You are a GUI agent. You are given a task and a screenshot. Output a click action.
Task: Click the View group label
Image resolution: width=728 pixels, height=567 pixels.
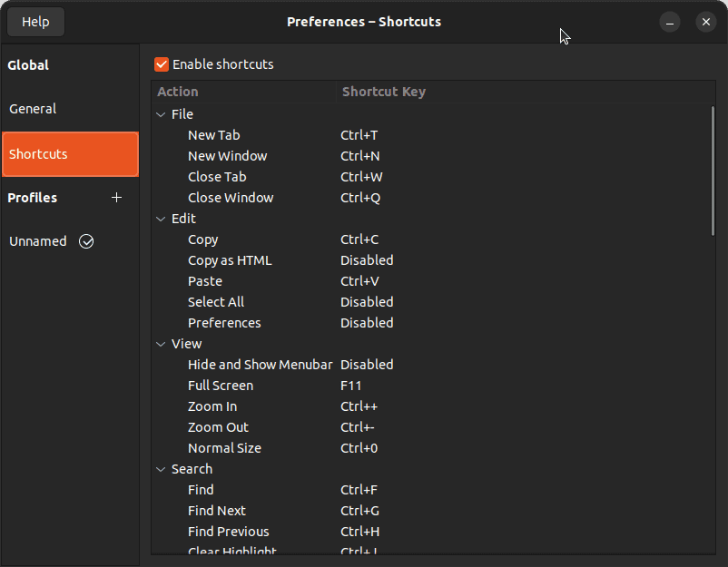[x=187, y=345]
